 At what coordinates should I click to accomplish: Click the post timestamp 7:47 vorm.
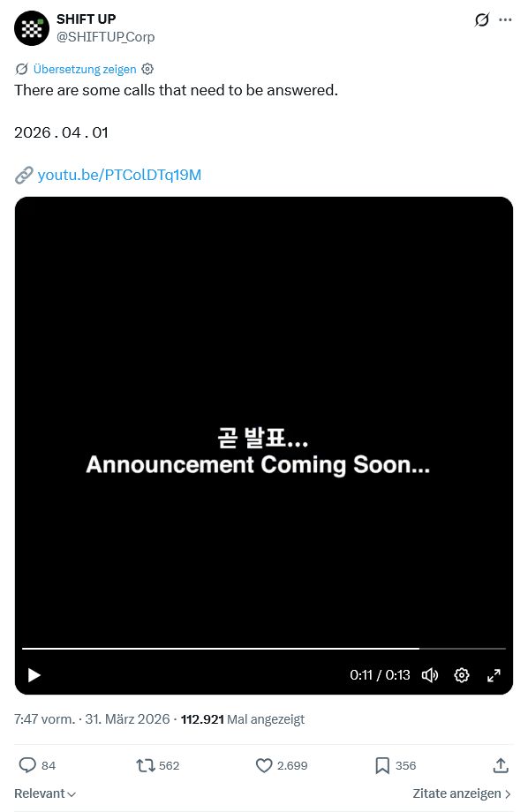pyautogui.click(x=44, y=719)
